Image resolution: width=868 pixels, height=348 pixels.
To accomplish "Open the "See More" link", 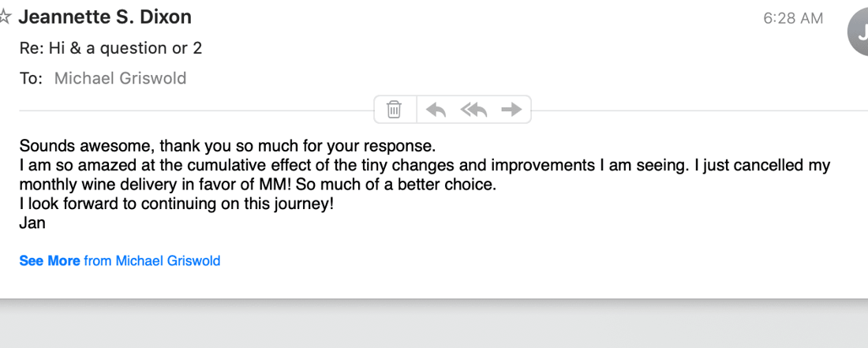I will click(x=50, y=260).
